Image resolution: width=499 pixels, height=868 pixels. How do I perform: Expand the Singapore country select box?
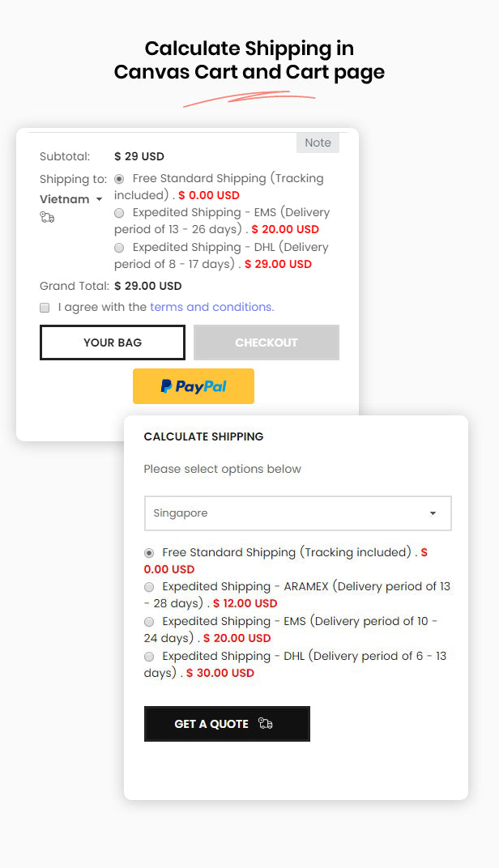click(x=298, y=513)
